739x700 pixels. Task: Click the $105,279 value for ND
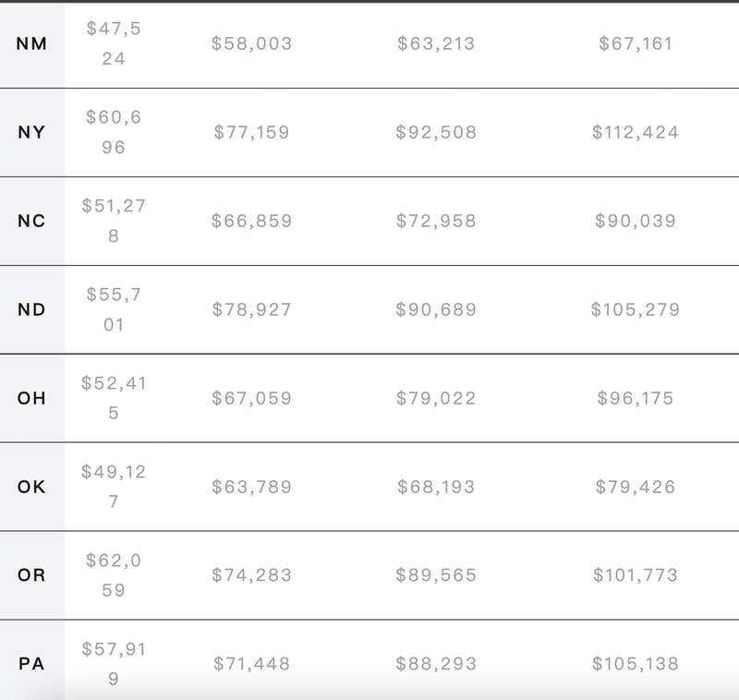(x=636, y=309)
